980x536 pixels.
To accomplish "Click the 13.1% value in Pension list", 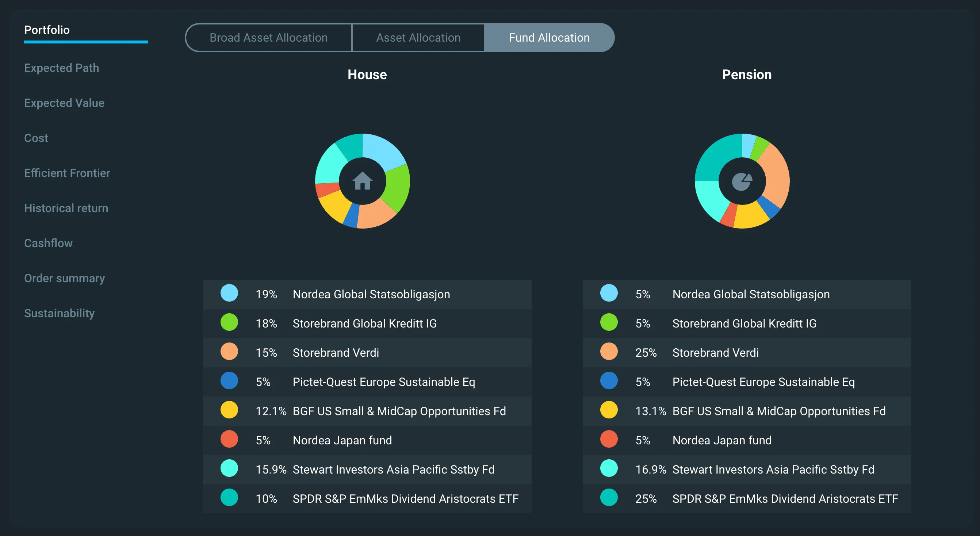I will (x=651, y=411).
